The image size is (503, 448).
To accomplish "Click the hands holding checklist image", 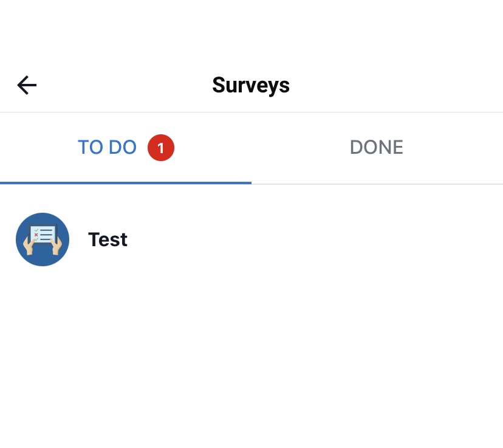I will pos(43,241).
